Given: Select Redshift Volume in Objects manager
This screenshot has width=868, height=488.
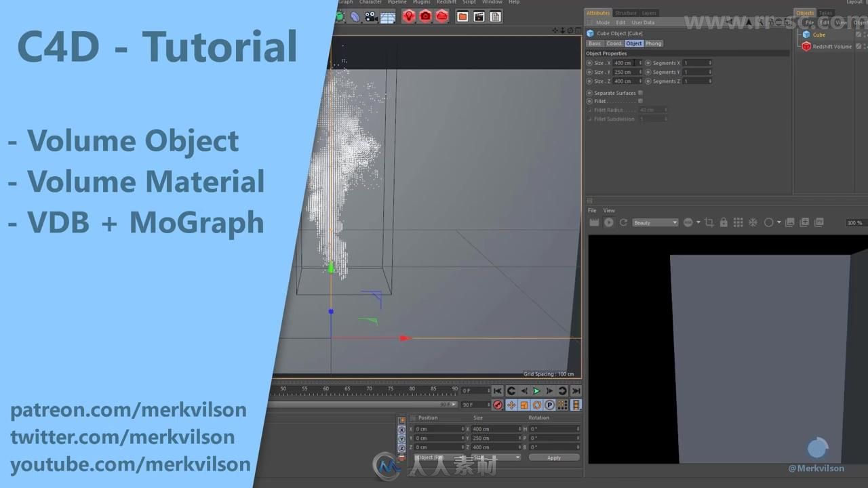Looking at the screenshot, I should click(832, 47).
